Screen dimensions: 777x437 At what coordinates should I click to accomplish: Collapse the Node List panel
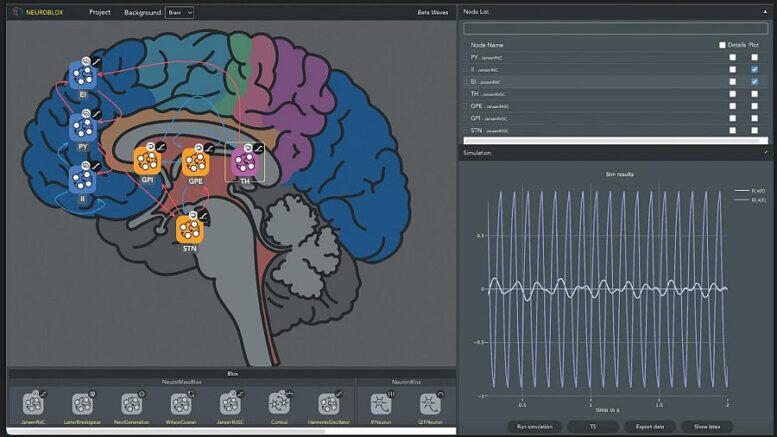(x=766, y=10)
